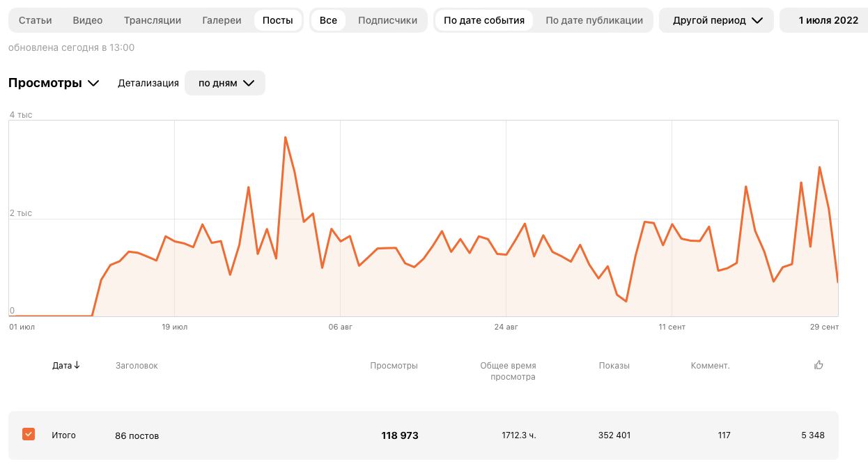Click the sort arrow next to Дата

click(77, 365)
